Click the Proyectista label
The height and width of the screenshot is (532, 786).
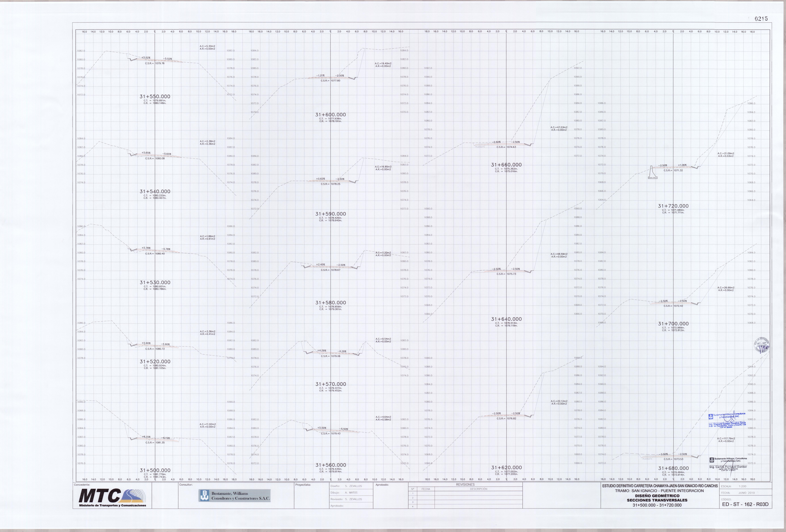303,485
